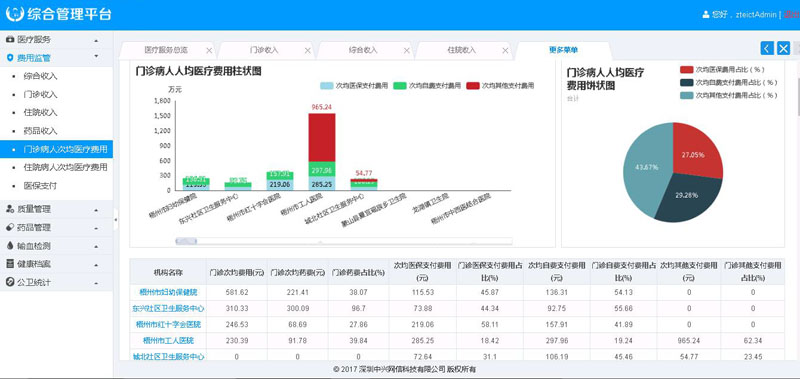Switch to the 综合收入 tab
Screen dimensions: 800x379
coord(363,50)
